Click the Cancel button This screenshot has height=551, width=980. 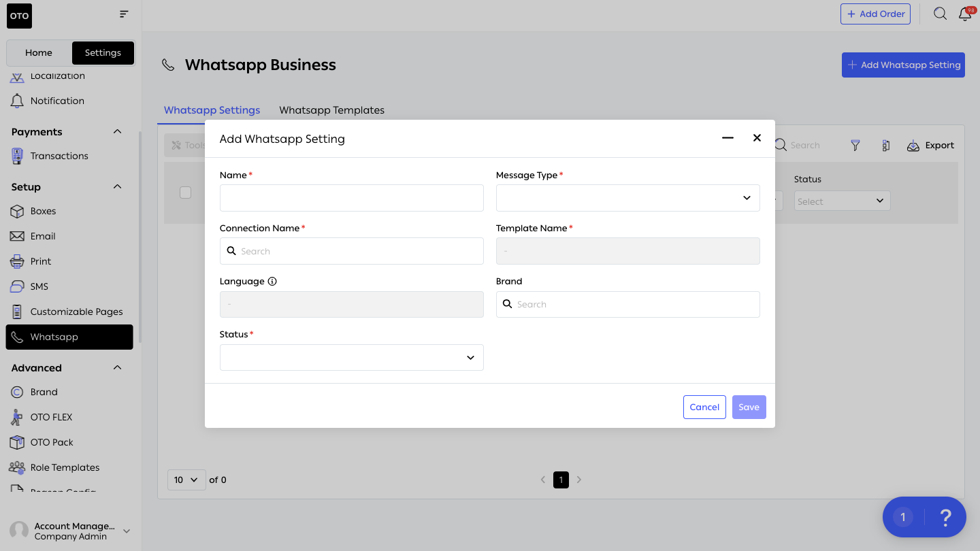(x=704, y=407)
